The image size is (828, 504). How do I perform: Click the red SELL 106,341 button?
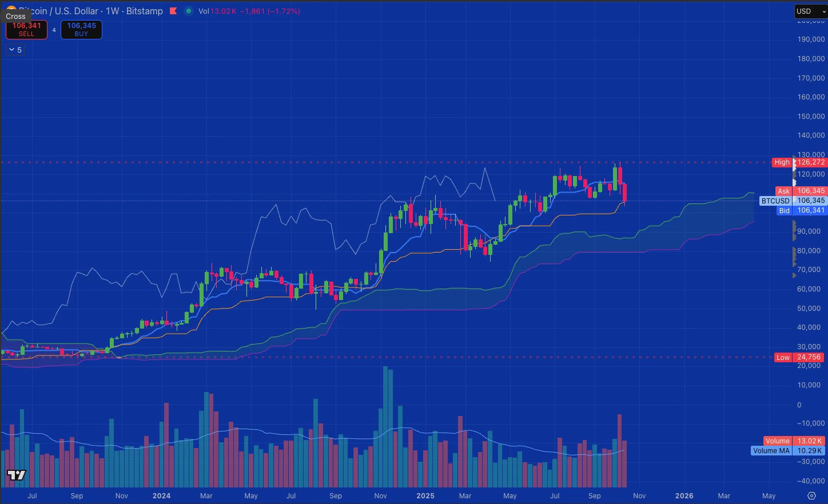[26, 30]
